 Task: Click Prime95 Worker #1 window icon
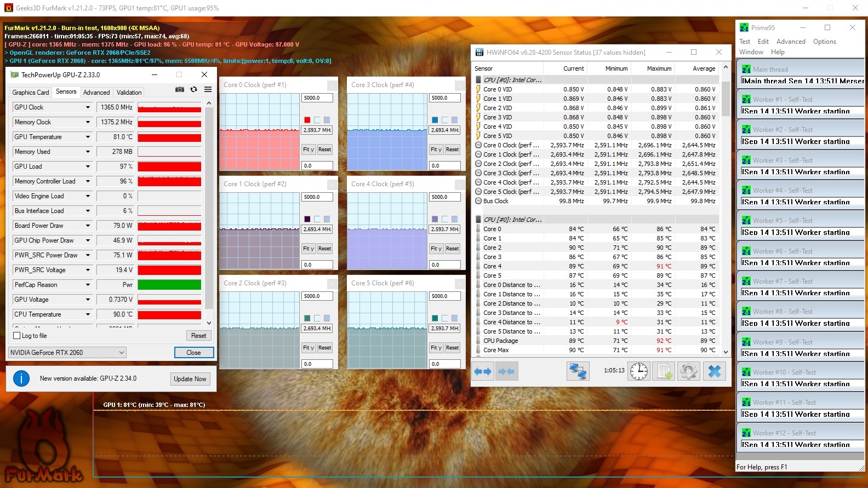coord(746,99)
